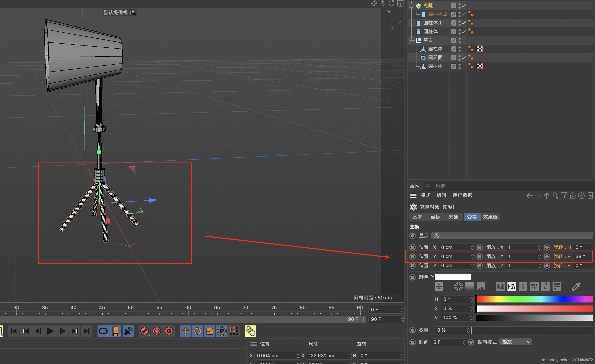Image resolution: width=595 pixels, height=364 pixels.
Task: Toggle rotation keyframe icon in timeline
Action: point(198,331)
